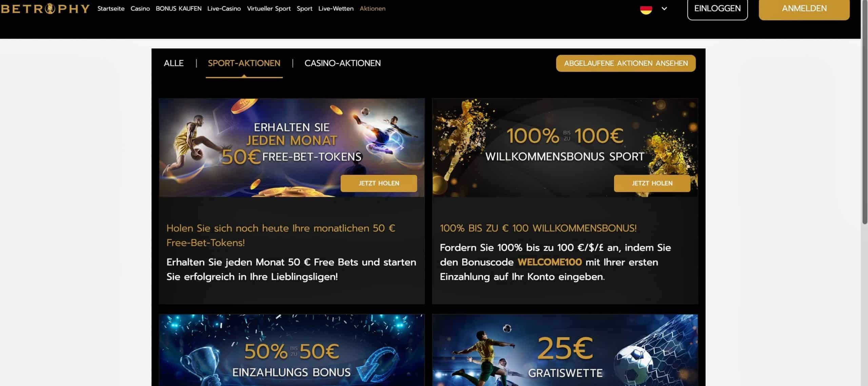
Task: Select the Aktionen navigation item
Action: click(372, 8)
